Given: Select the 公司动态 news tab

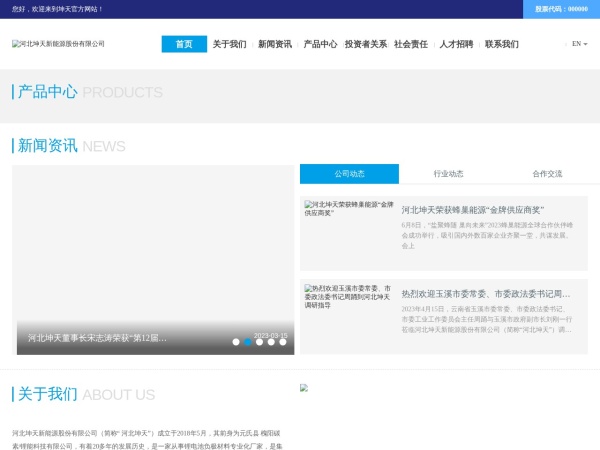Looking at the screenshot, I should (x=349, y=174).
